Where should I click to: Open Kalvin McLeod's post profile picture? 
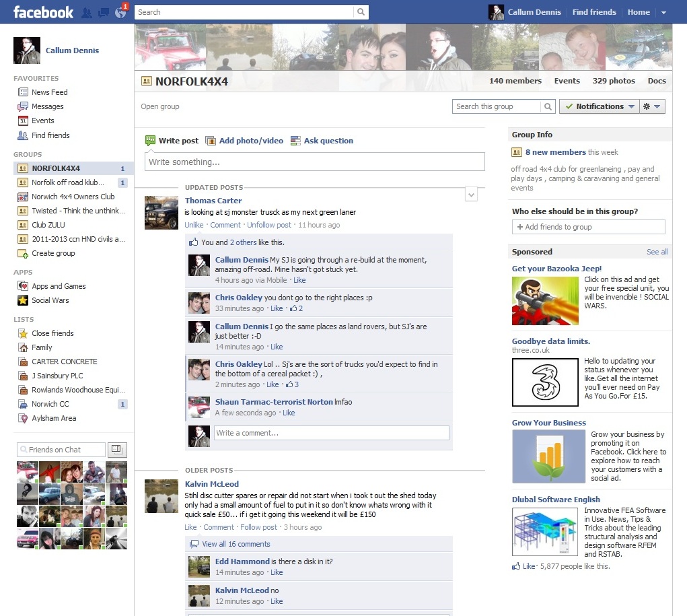(x=161, y=496)
